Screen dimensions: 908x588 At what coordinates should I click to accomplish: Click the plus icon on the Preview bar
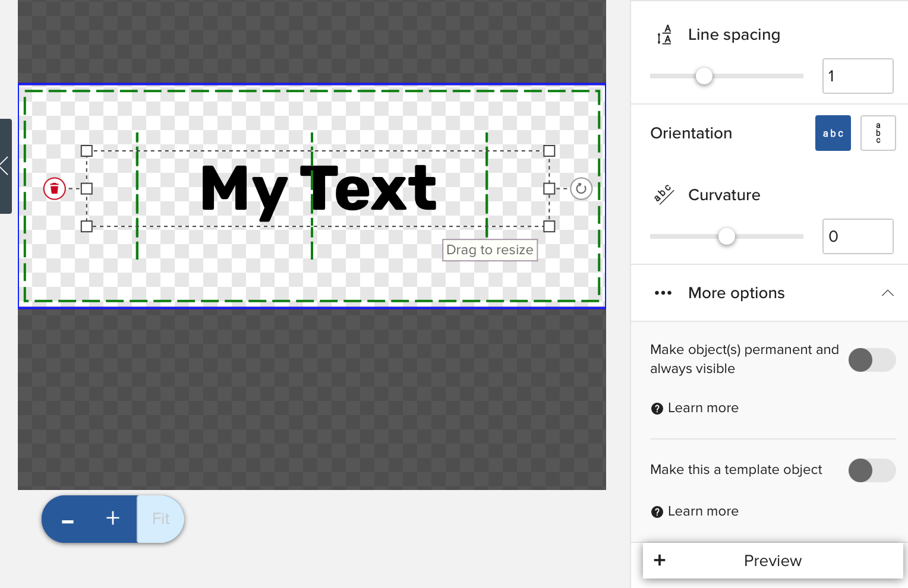[x=660, y=560]
